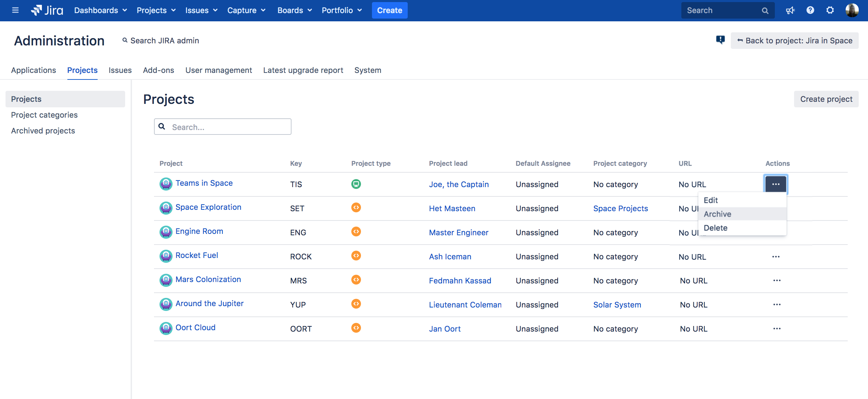Screen dimensions: 868x399
Task: Select Archive from the actions menu
Action: pos(742,214)
